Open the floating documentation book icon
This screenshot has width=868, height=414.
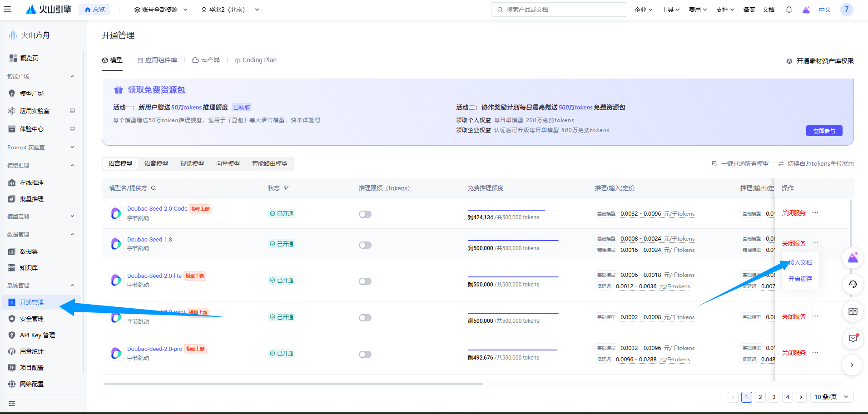[853, 311]
